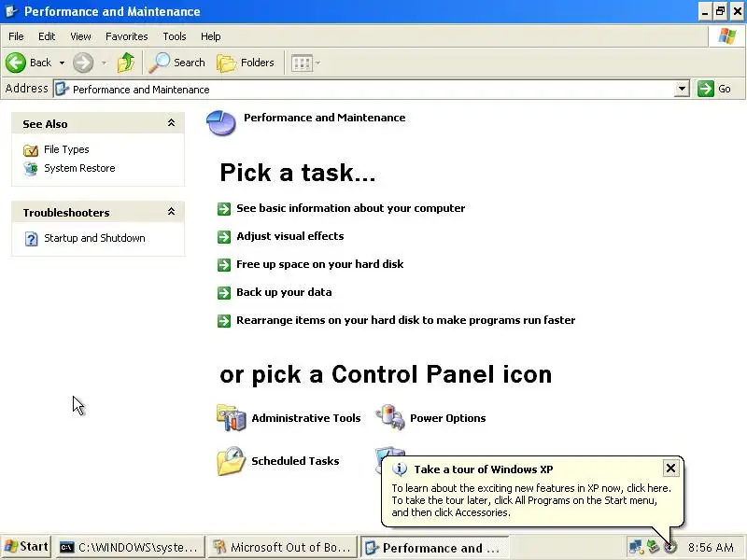
Task: Select Free up space on your hard disk
Action: pyautogui.click(x=319, y=264)
